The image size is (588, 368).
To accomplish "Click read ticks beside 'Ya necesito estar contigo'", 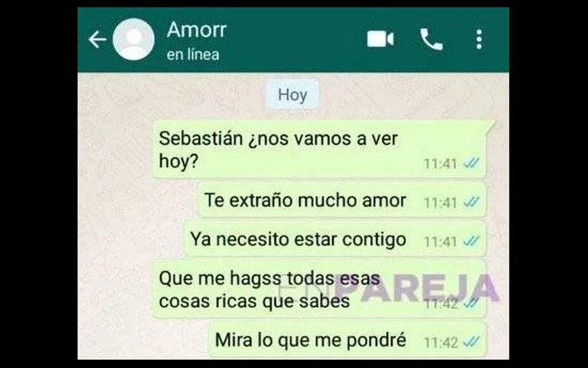I will [471, 241].
